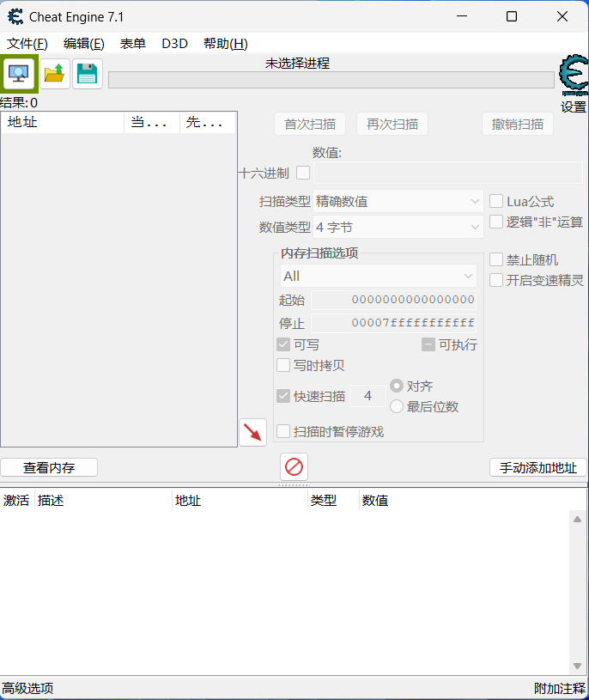
Task: Click the address table scroll down arrow
Action: [577, 666]
